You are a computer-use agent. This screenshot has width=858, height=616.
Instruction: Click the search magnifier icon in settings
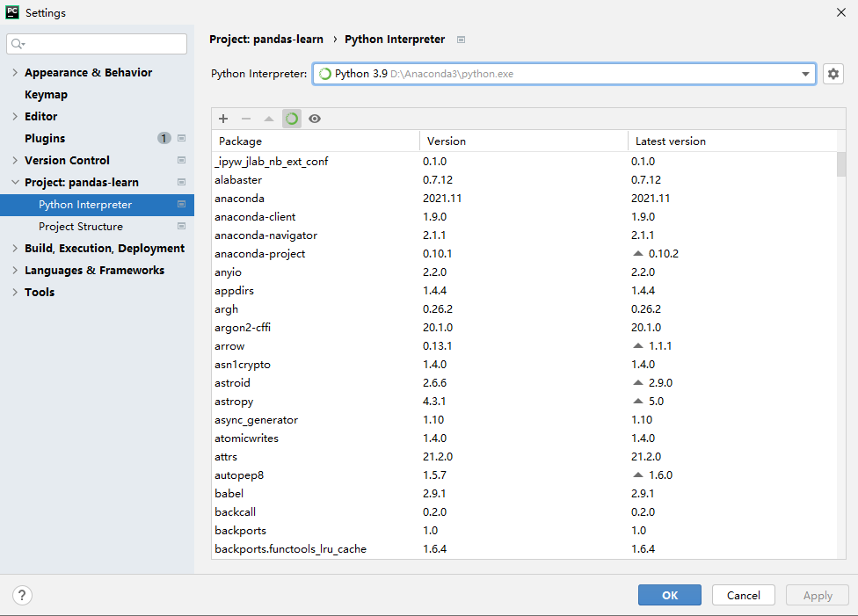click(x=18, y=44)
